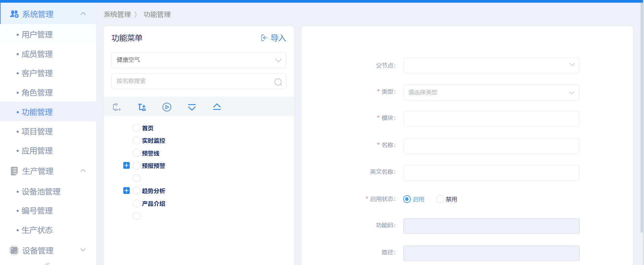Select 功能管理 in the sidebar
The image size is (644, 265).
pos(48,112)
